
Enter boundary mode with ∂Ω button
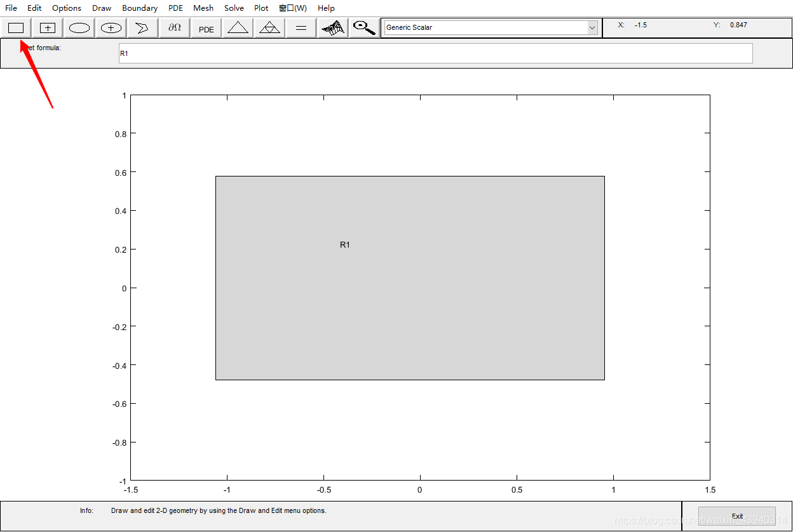[174, 27]
